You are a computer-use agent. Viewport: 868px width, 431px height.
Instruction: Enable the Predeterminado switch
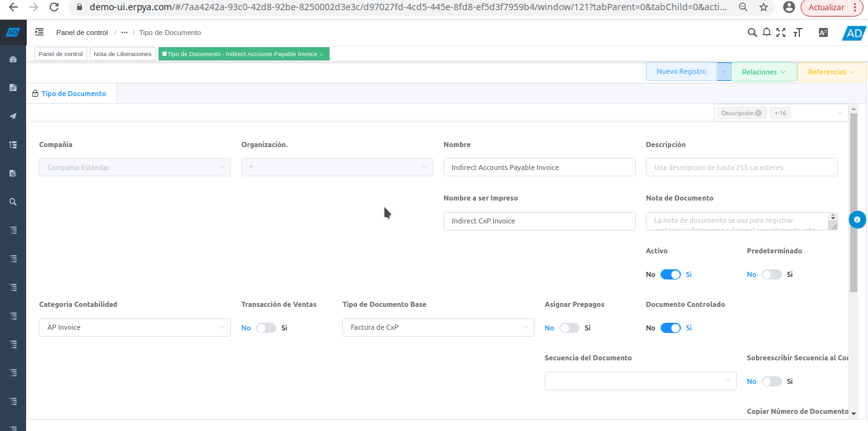[x=771, y=274]
